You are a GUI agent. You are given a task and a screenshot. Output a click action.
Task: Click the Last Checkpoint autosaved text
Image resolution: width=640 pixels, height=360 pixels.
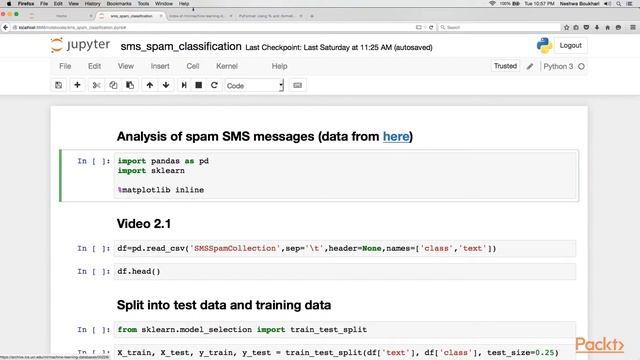pyautogui.click(x=339, y=47)
